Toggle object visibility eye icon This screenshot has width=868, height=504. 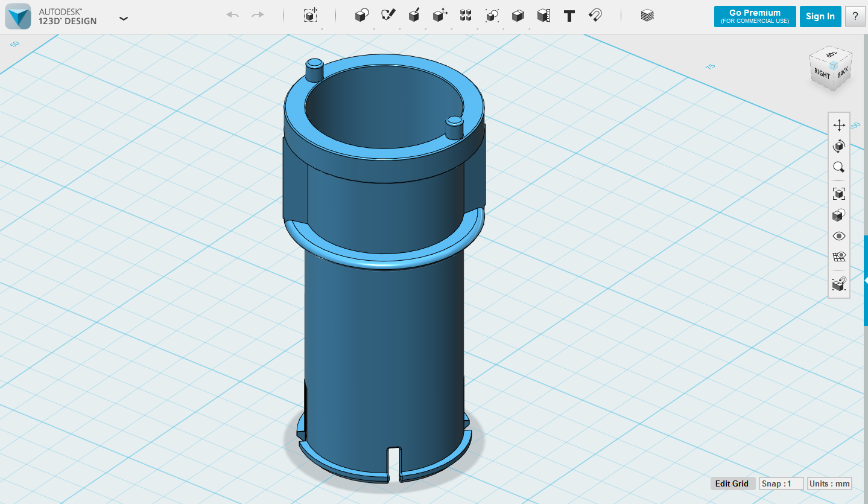click(838, 236)
